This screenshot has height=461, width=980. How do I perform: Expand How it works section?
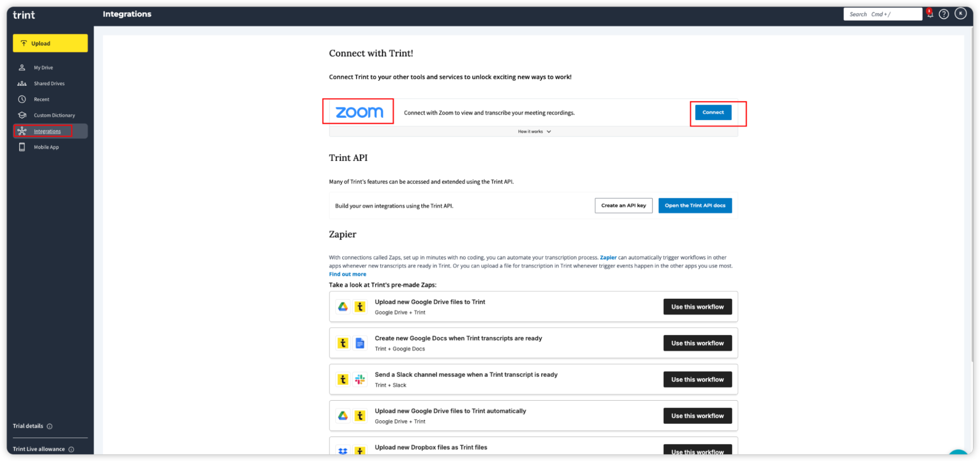coord(534,131)
